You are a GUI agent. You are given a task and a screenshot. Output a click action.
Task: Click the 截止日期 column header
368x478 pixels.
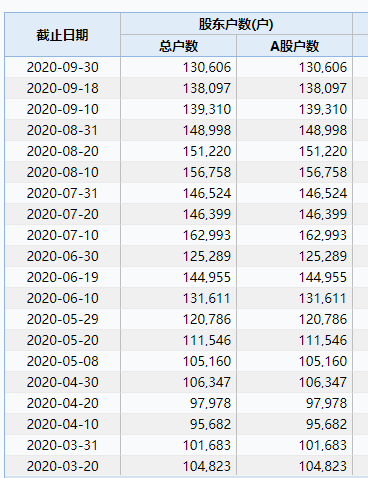pyautogui.click(x=62, y=35)
